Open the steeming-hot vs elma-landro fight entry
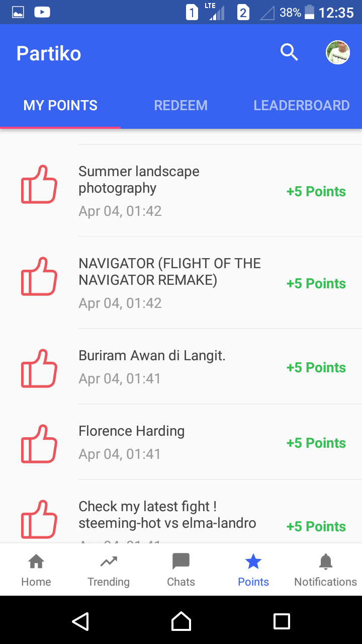This screenshot has height=644, width=362. pos(167,515)
